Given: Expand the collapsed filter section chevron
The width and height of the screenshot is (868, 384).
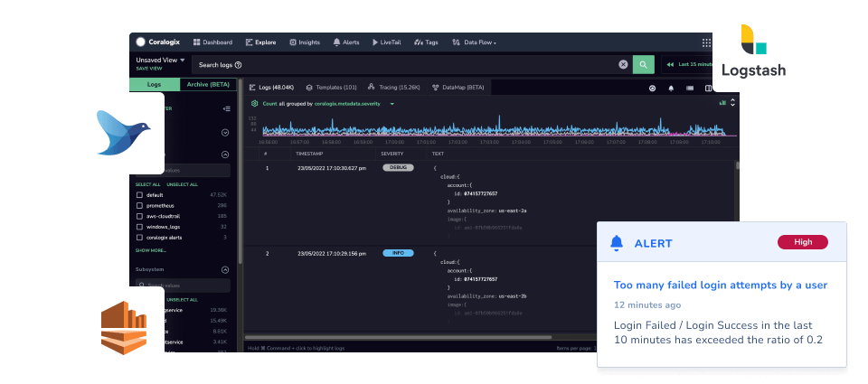Looking at the screenshot, I should [225, 133].
